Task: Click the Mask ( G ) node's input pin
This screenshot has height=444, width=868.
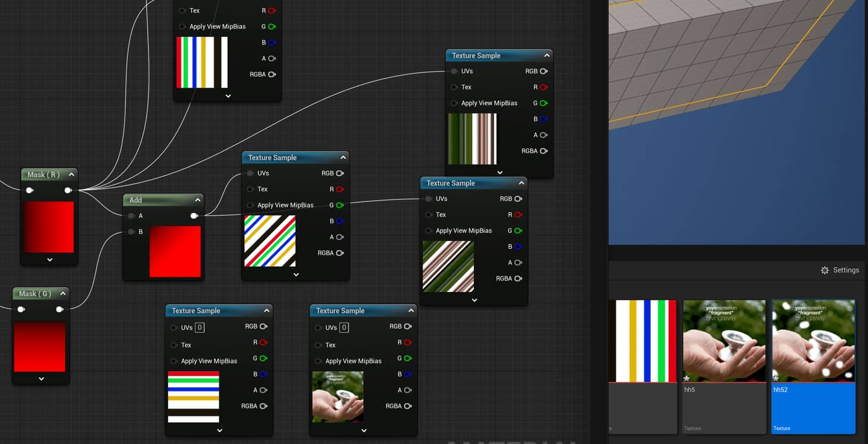Action: (21, 309)
